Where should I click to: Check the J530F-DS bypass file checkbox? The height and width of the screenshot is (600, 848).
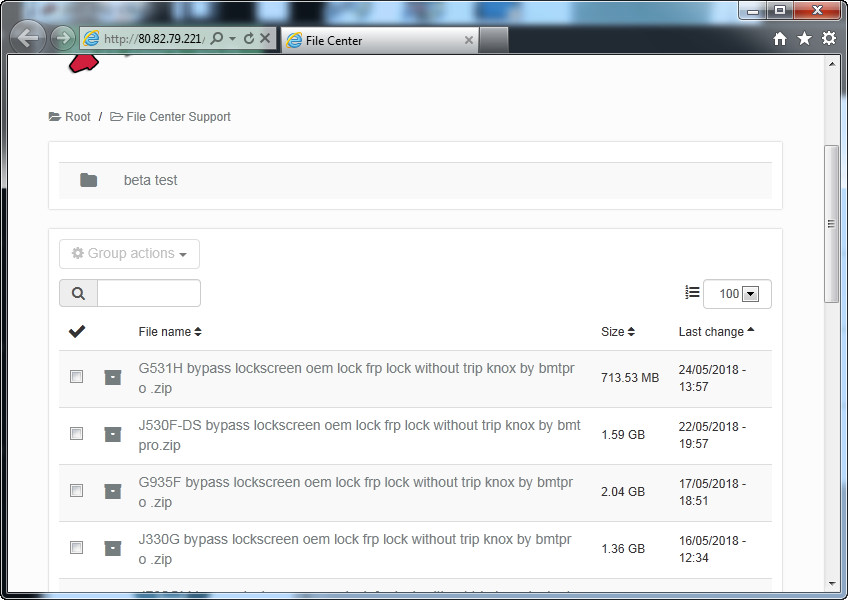click(x=76, y=434)
